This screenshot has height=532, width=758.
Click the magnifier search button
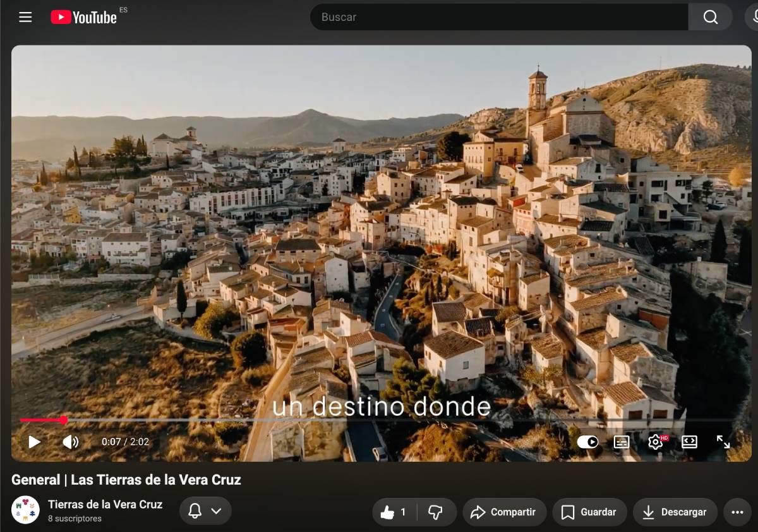(711, 17)
